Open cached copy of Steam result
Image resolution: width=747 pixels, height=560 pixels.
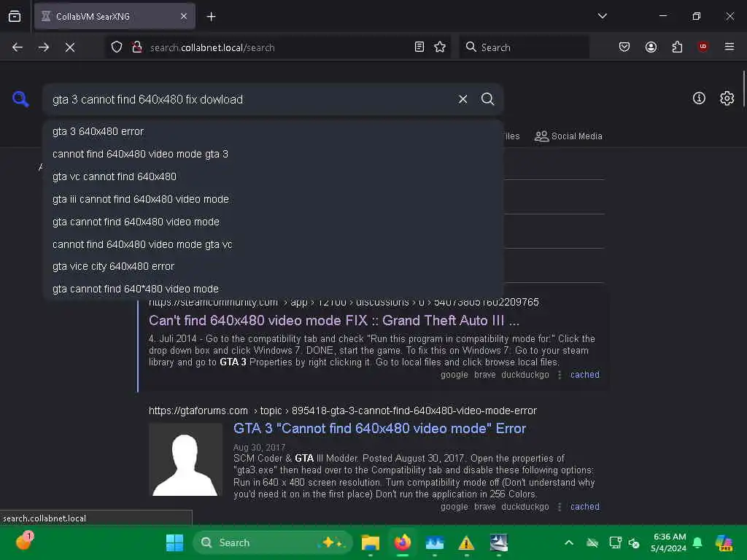584,375
